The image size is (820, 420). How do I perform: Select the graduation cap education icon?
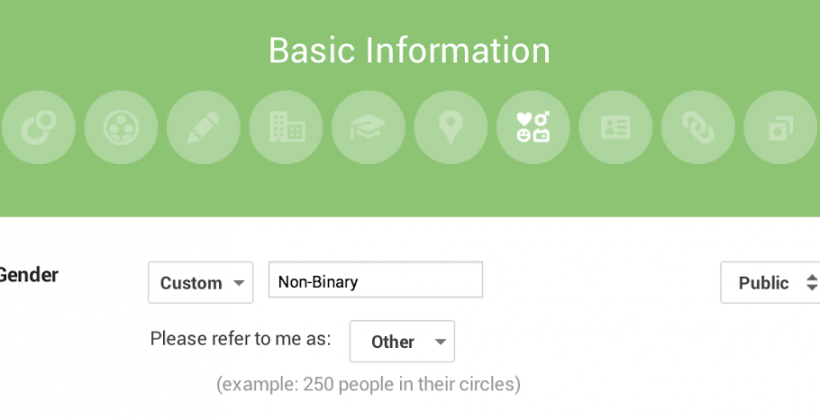(368, 127)
